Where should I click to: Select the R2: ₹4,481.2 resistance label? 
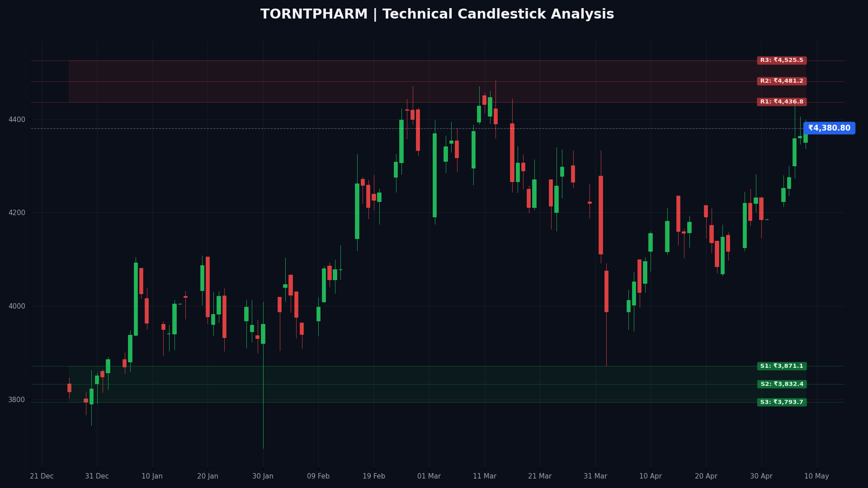[782, 81]
